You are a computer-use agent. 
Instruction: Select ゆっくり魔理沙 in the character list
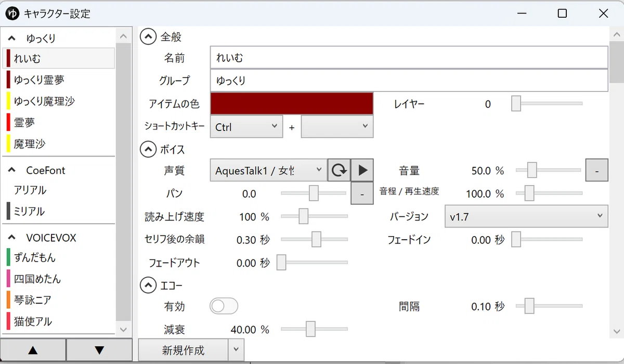58,101
